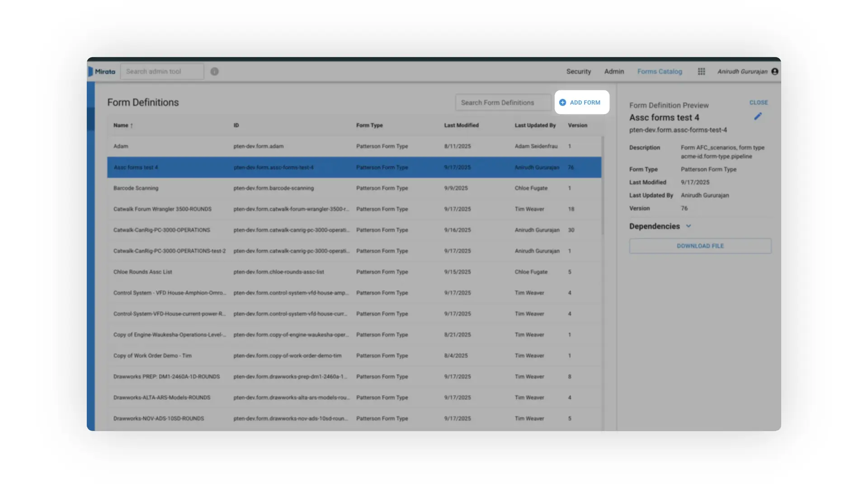Switch to the Security section
The height and width of the screenshot is (488, 868).
pos(579,71)
